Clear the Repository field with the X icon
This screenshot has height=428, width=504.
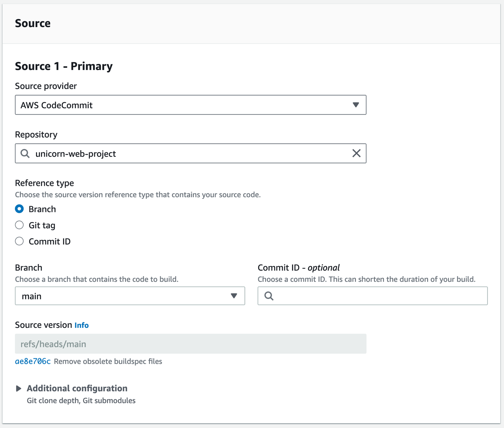click(x=356, y=153)
